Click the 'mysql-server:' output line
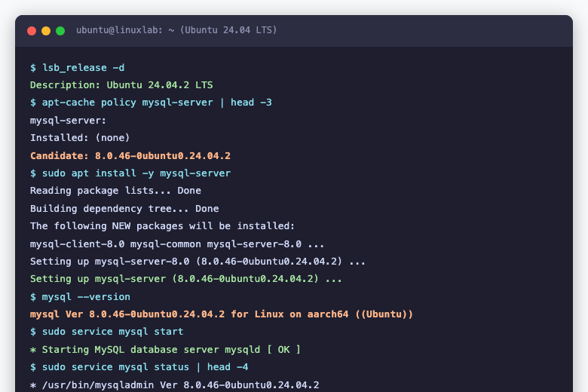 point(69,121)
